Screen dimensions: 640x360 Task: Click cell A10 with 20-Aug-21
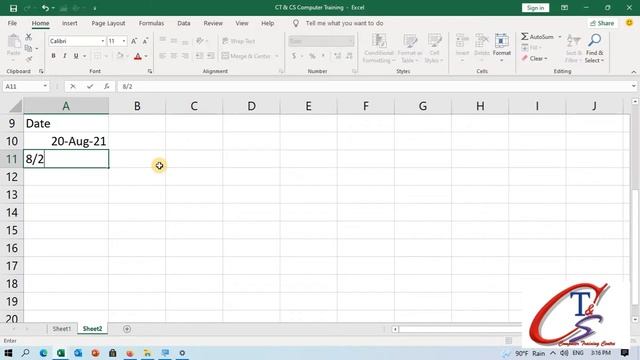(x=66, y=141)
